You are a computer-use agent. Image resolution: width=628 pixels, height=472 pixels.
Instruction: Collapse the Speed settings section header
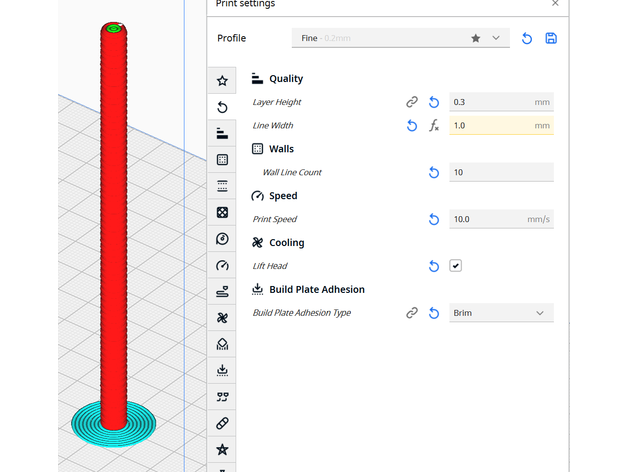tap(282, 196)
